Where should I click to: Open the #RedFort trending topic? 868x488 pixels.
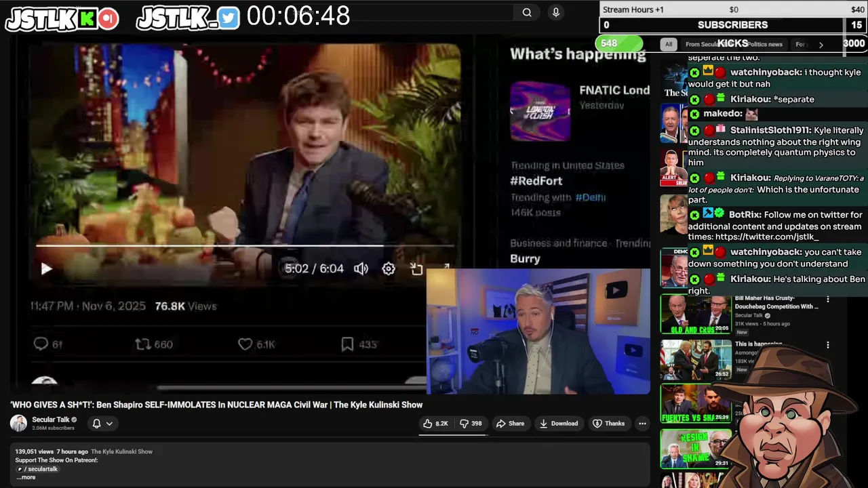[536, 181]
